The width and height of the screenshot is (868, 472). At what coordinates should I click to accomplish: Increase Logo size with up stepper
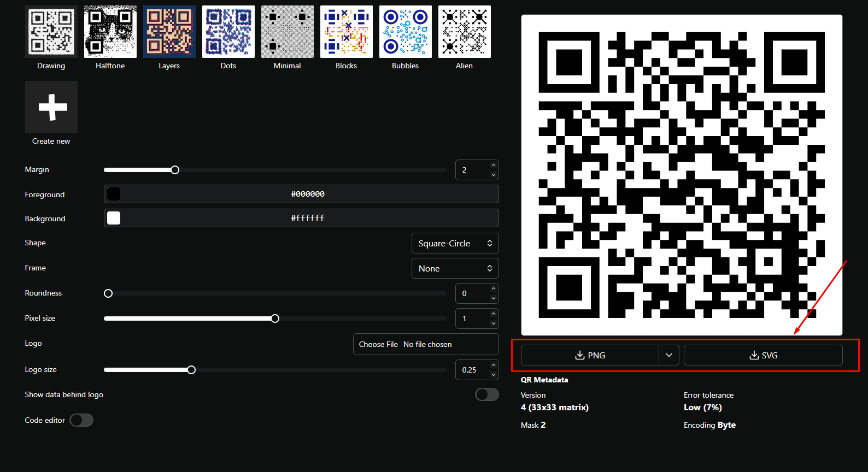tap(494, 365)
